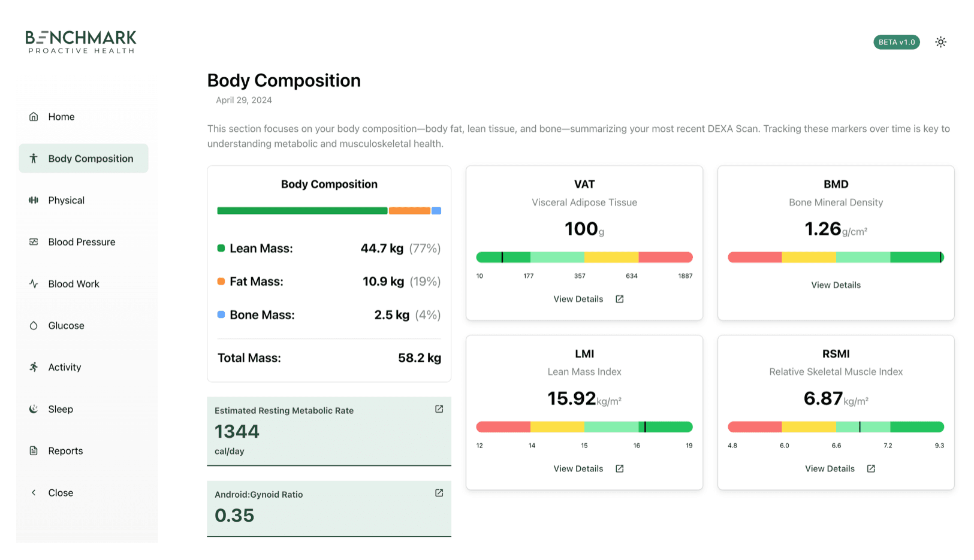The image size is (974, 560).
Task: Click the Fat Mass value 10.9 kg
Action: point(383,281)
